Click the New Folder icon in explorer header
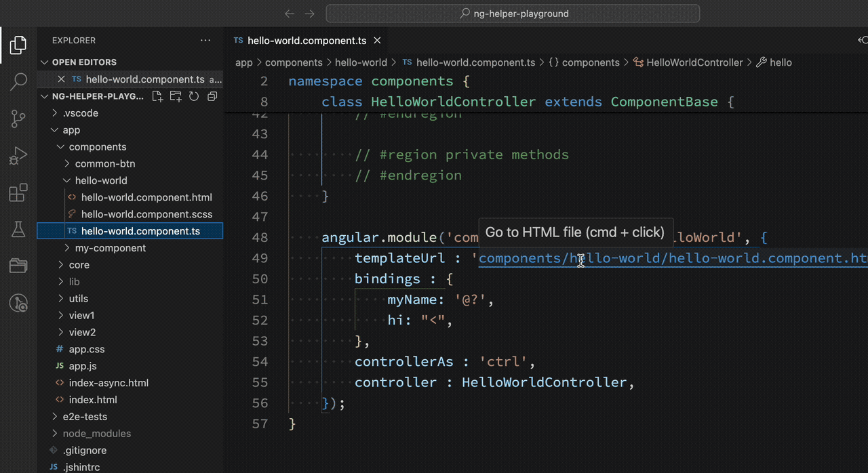 pos(176,96)
